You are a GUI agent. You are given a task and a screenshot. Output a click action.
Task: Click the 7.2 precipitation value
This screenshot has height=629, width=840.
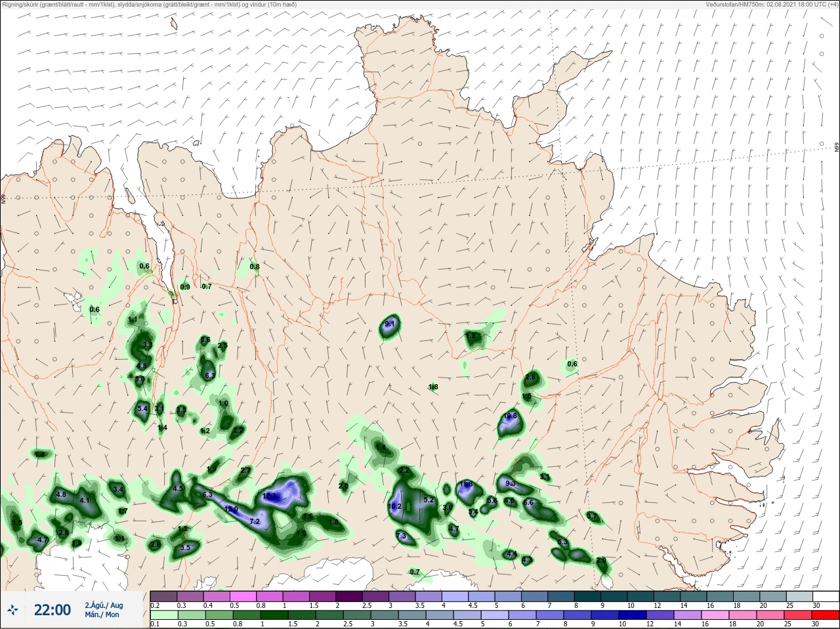(x=255, y=521)
